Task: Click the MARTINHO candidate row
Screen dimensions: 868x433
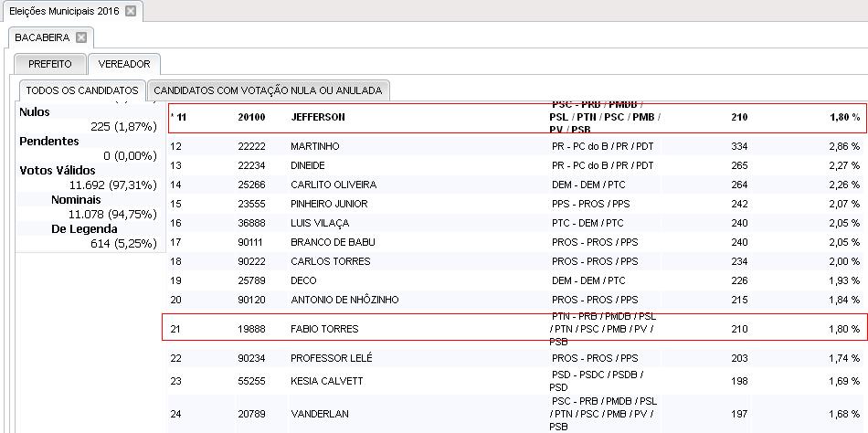Action: pyautogui.click(x=315, y=146)
